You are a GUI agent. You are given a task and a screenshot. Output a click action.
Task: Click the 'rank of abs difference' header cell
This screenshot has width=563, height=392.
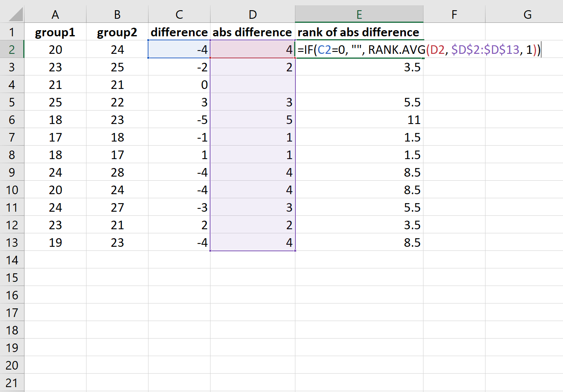pyautogui.click(x=359, y=32)
